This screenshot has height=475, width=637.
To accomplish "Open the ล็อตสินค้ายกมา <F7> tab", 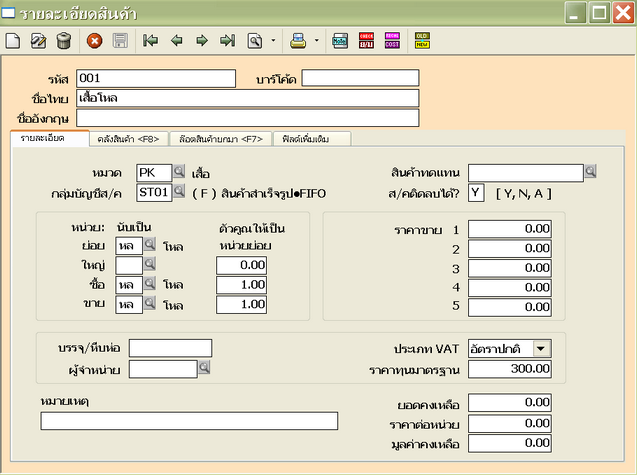I will (221, 139).
